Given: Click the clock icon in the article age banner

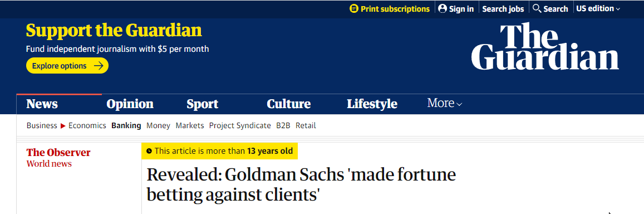Looking at the screenshot, I should [x=149, y=151].
